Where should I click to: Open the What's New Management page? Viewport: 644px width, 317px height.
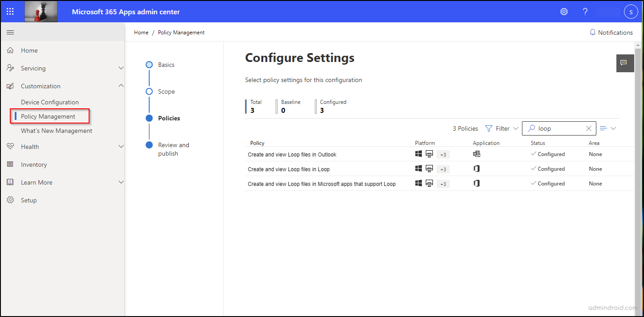tap(56, 130)
